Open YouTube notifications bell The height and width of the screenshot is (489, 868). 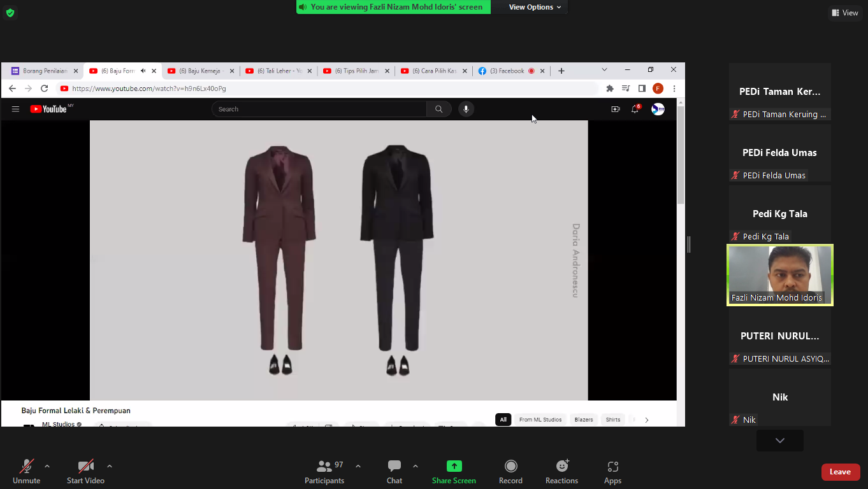pos(635,109)
